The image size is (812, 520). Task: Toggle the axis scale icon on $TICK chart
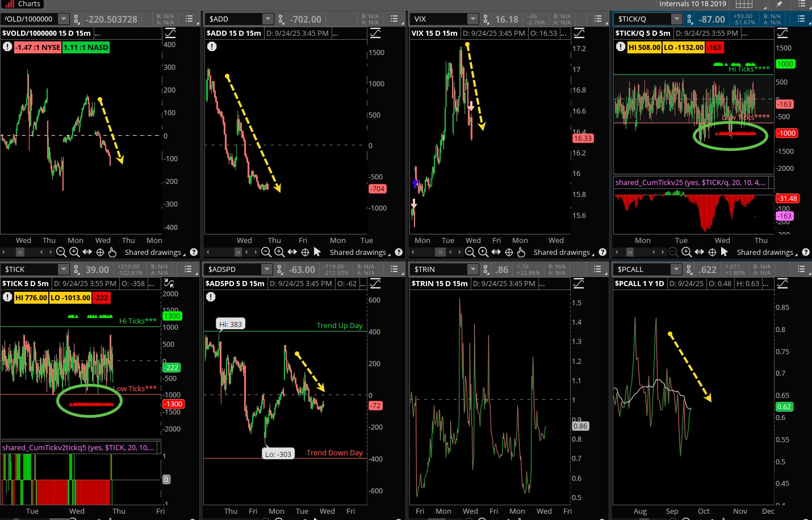(169, 283)
